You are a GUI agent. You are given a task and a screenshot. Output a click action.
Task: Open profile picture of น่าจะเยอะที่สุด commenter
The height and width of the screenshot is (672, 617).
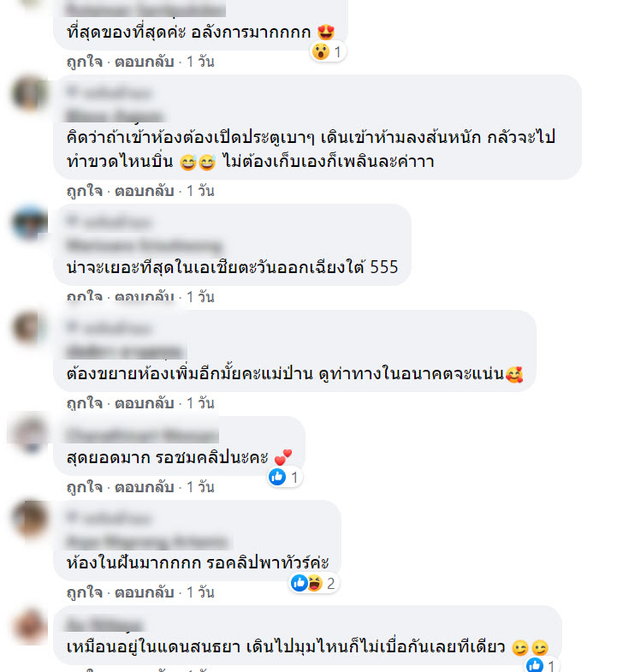click(x=30, y=223)
